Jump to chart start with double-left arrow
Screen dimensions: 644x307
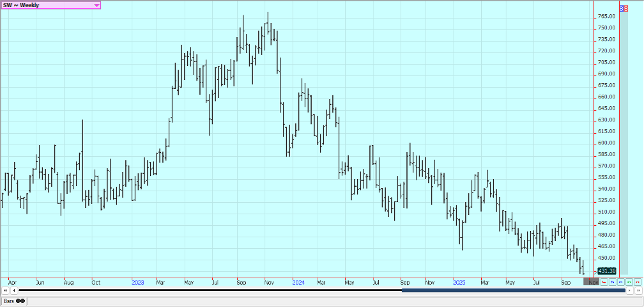(5, 290)
